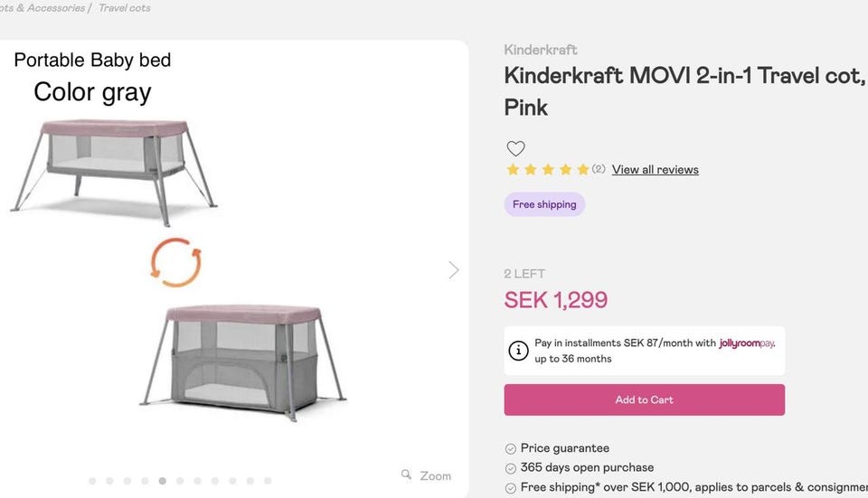868x498 pixels.
Task: Click the yellow star rating icons
Action: pyautogui.click(x=547, y=170)
